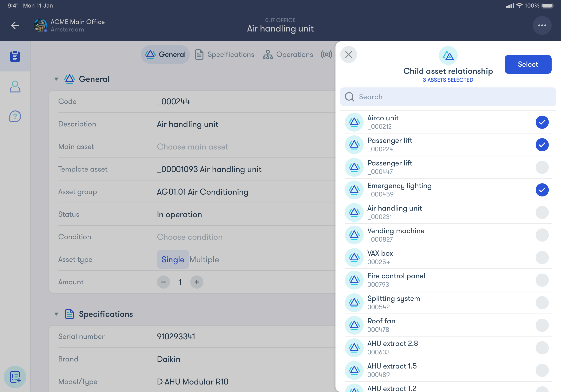Uncheck the Airco unit asset
Image resolution: width=561 pixels, height=392 pixels.
pos(542,122)
